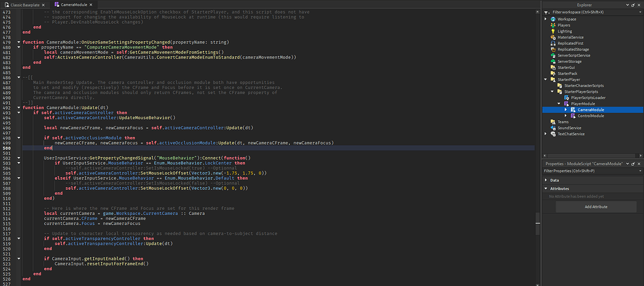644x286 pixels.
Task: Click the ReplicatedFirst icon
Action: (x=553, y=43)
